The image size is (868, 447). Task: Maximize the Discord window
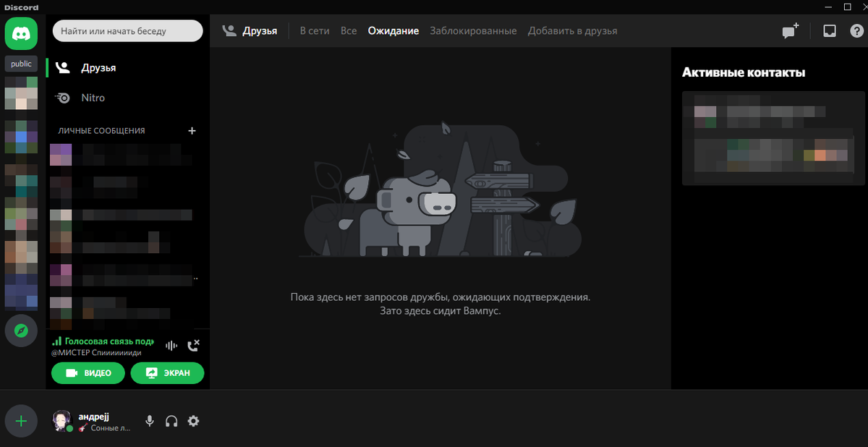pyautogui.click(x=848, y=7)
